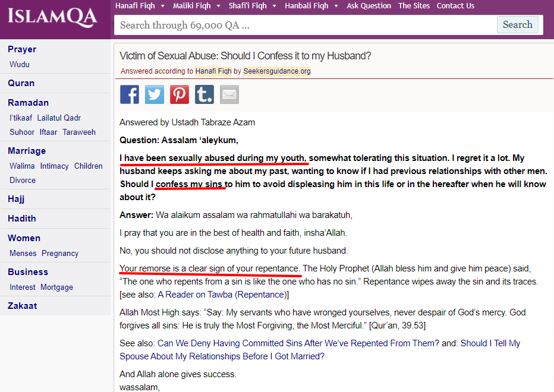Open the Ramadan category
The image size is (554, 392).
pyautogui.click(x=29, y=103)
